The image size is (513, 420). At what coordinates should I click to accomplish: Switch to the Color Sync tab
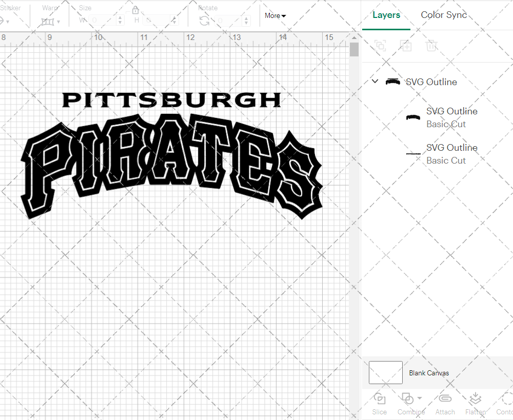pos(444,15)
